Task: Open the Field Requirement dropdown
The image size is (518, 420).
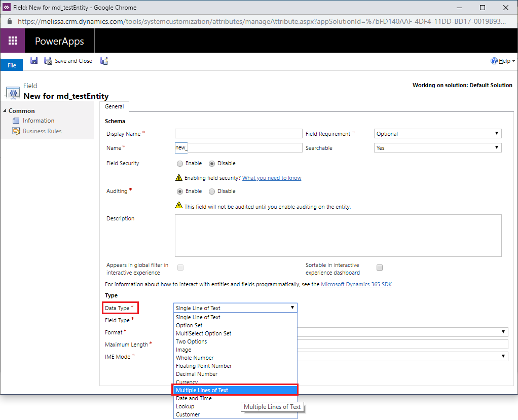Action: pos(438,134)
